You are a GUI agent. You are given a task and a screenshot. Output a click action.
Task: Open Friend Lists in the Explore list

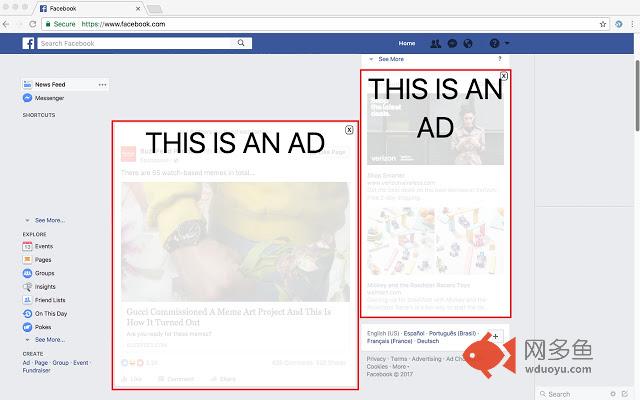(50, 300)
